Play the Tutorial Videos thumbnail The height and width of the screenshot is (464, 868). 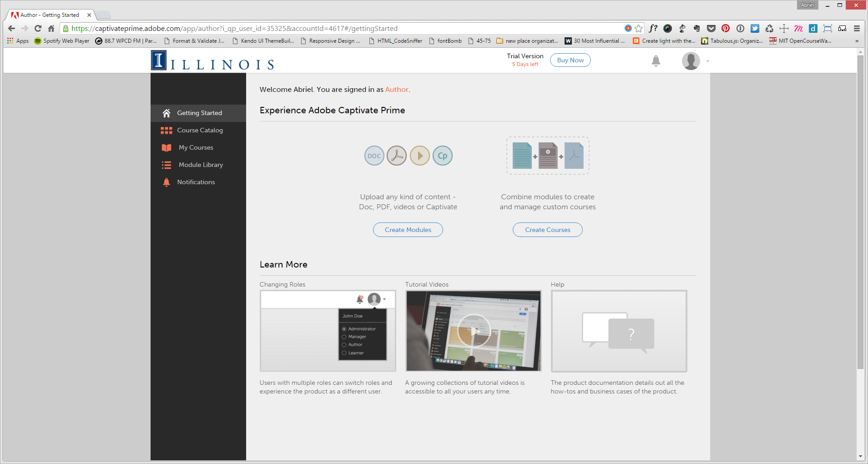point(474,331)
